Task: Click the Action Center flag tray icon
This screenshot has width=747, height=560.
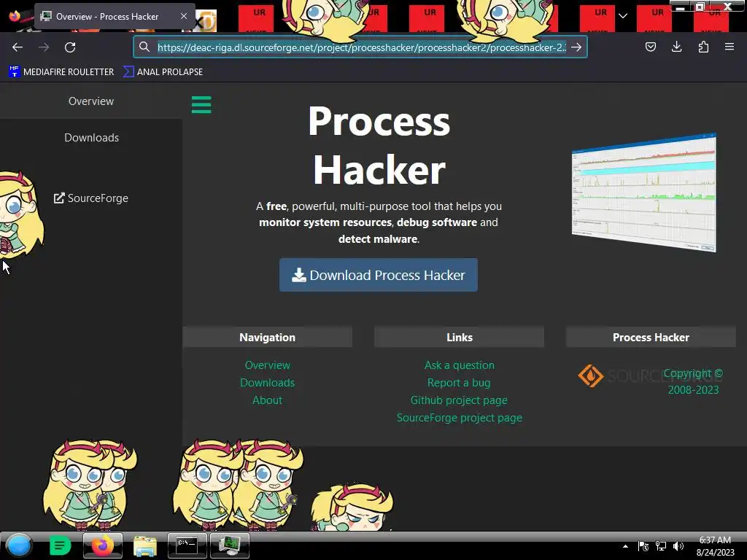Action: (643, 546)
